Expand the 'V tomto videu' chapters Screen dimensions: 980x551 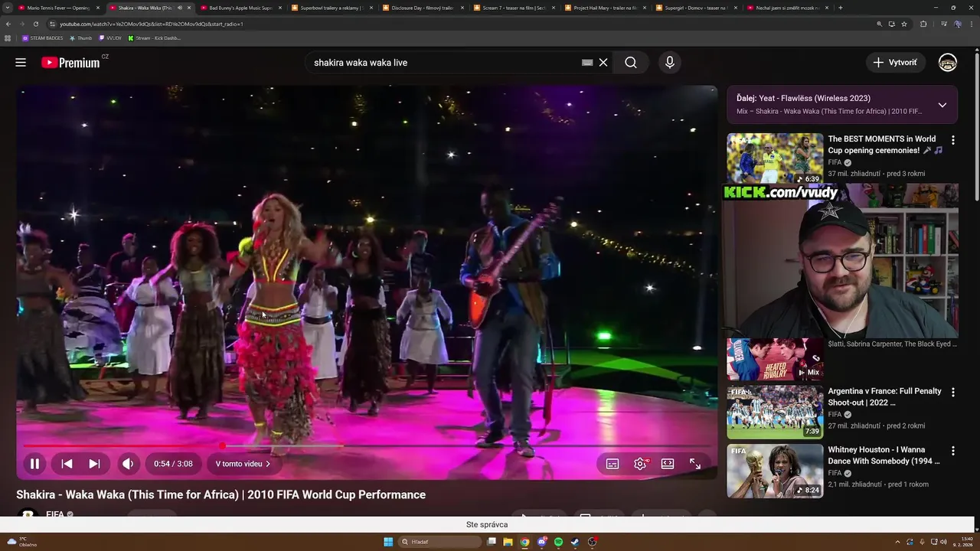243,464
